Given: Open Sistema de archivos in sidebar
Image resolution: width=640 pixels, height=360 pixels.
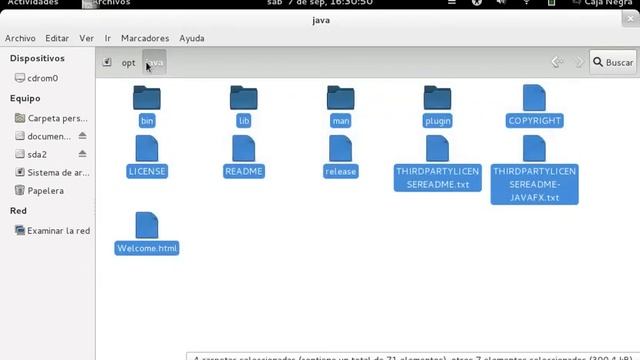Looking at the screenshot, I should pyautogui.click(x=52, y=172).
